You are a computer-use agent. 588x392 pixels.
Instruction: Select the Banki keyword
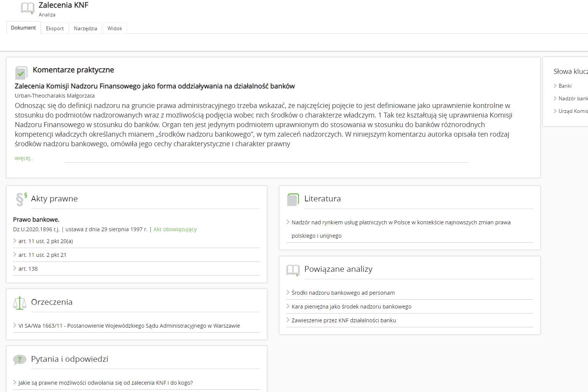coord(565,86)
